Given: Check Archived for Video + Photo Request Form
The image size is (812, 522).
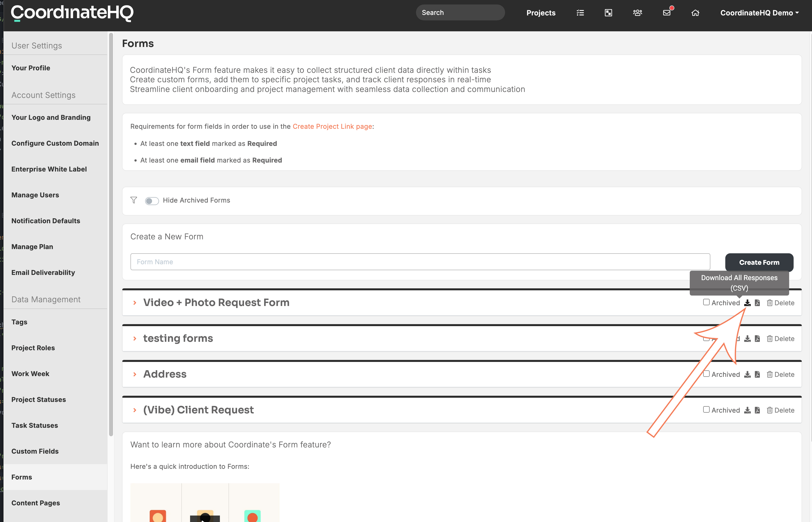Looking at the screenshot, I should click(706, 302).
